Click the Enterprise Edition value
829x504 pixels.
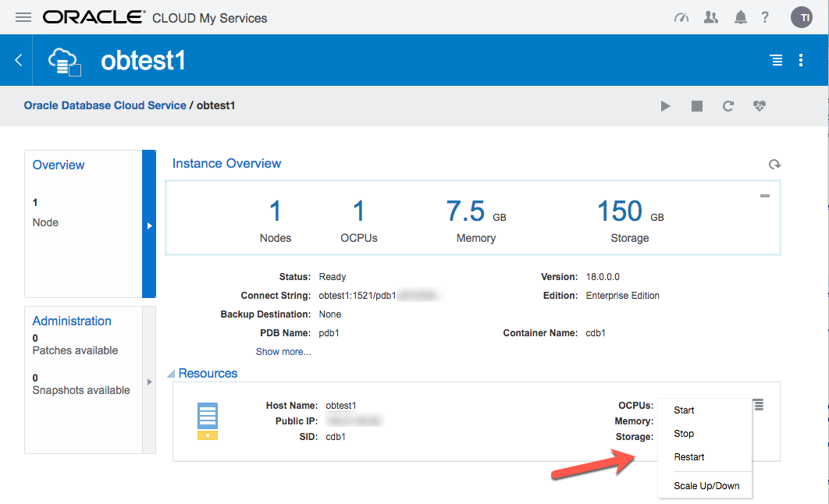pos(622,296)
